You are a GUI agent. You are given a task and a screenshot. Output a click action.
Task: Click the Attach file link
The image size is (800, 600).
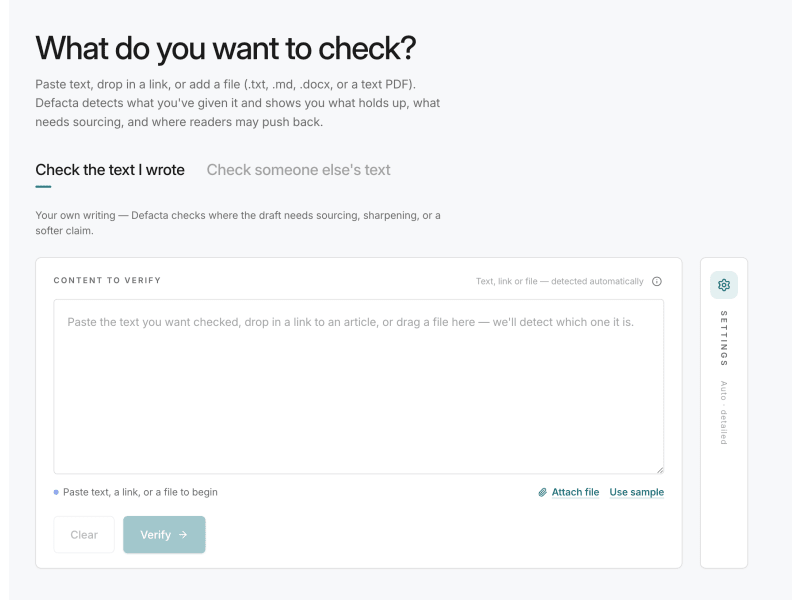tap(575, 492)
